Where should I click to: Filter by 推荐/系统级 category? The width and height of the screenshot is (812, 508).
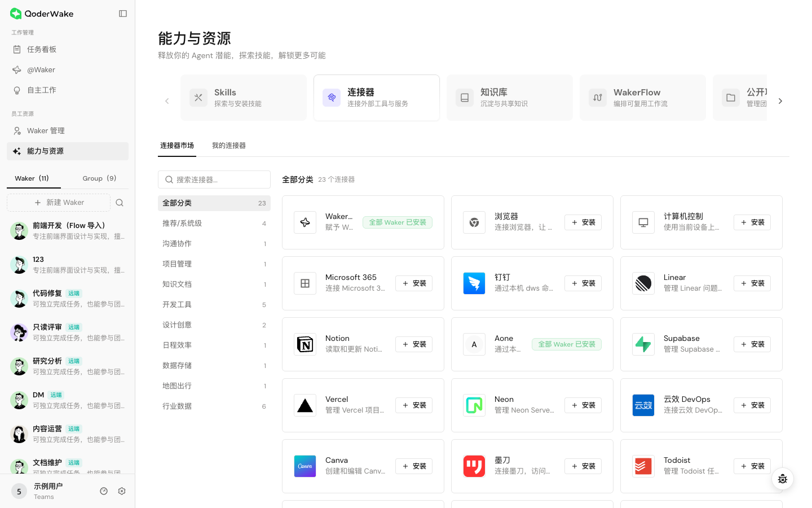pos(214,224)
